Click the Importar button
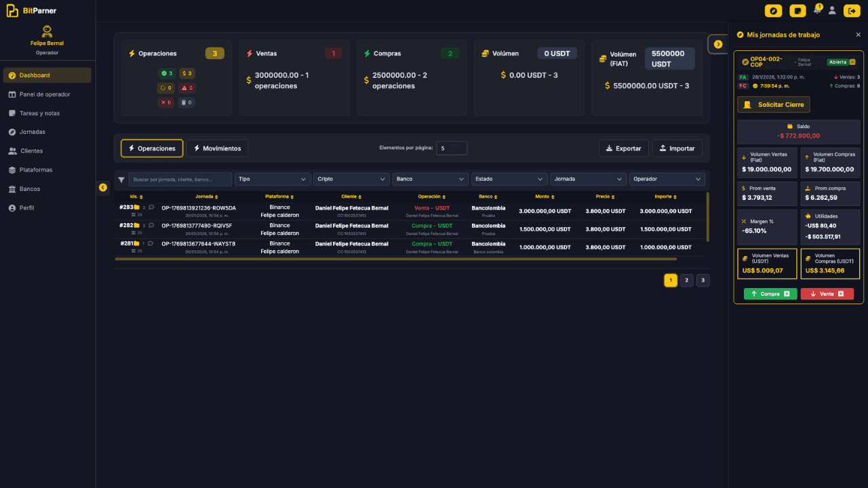 pyautogui.click(x=677, y=148)
